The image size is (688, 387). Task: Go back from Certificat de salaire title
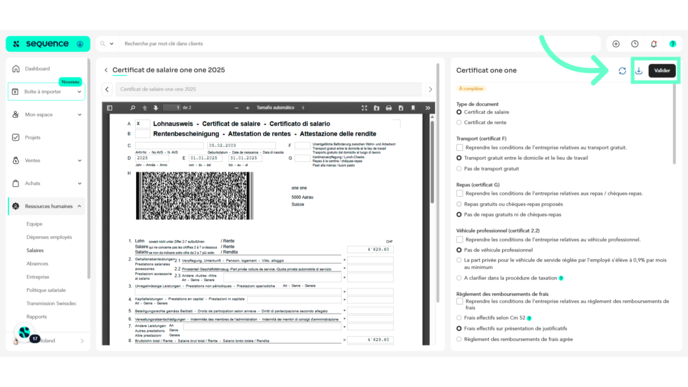[x=106, y=70]
